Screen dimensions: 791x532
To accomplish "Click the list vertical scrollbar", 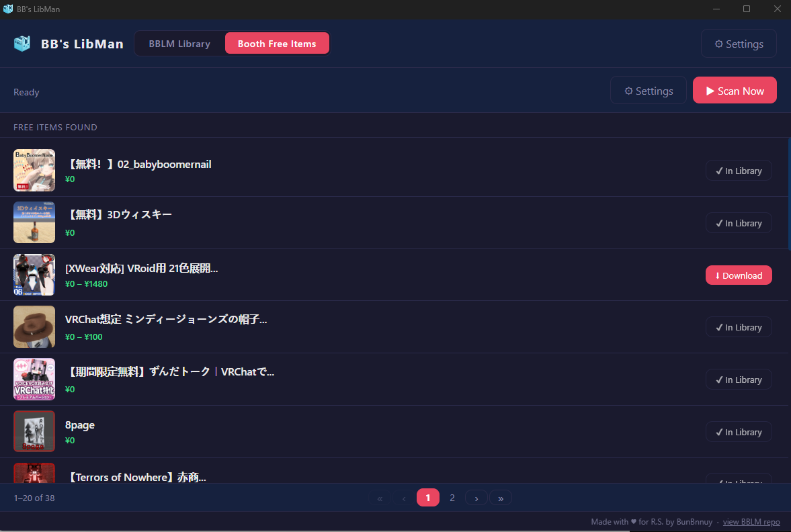I will pos(789,193).
